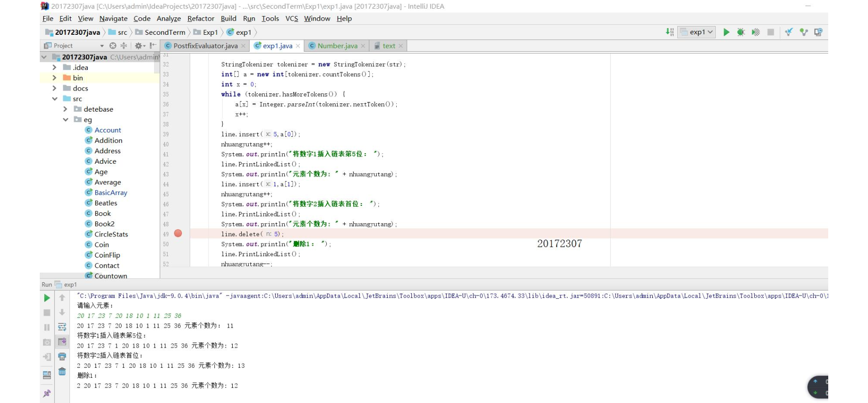This screenshot has height=403, width=868.
Task: Click the exp1 class breadcrumb
Action: (239, 32)
